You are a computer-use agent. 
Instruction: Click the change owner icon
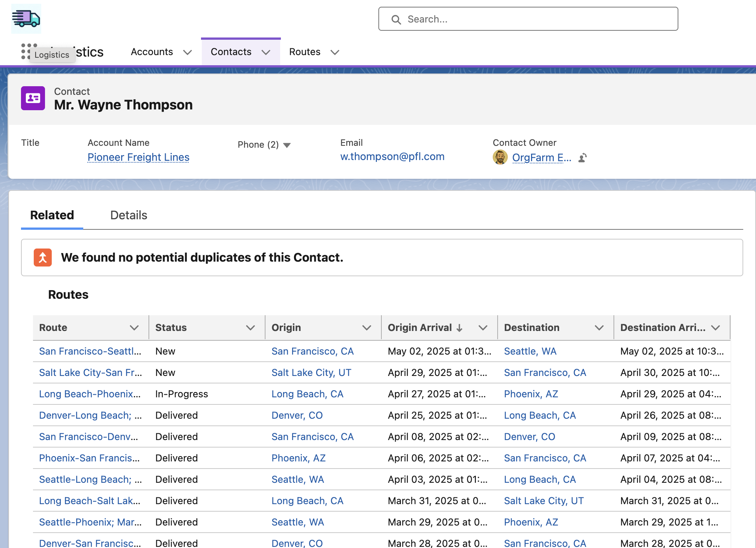click(582, 158)
